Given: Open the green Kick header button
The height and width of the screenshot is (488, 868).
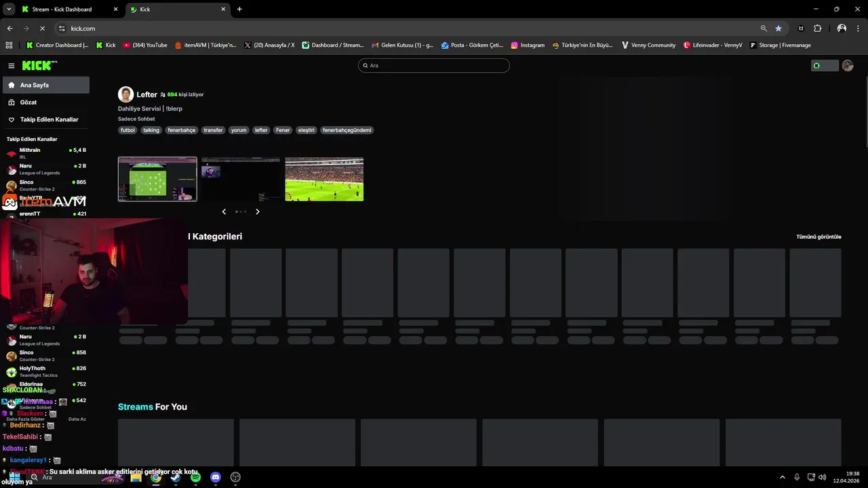Looking at the screenshot, I should pos(825,66).
